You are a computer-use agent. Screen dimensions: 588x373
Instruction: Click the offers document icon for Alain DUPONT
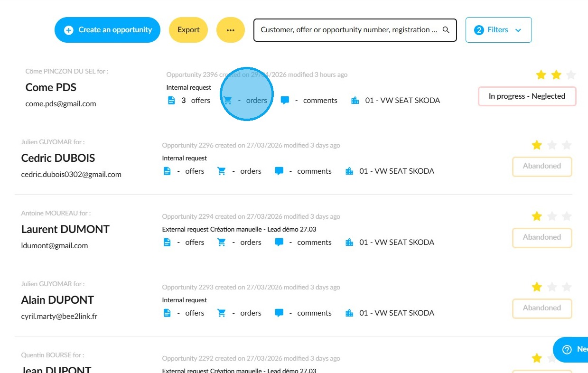167,313
